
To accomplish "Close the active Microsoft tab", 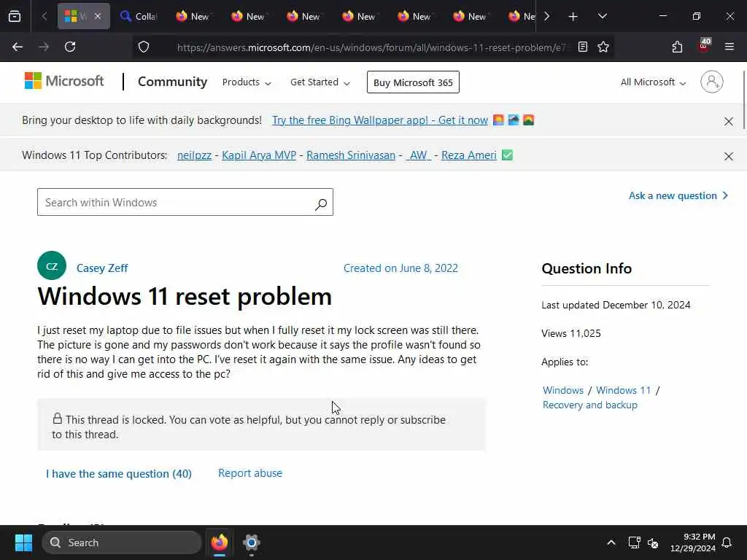I will click(98, 16).
